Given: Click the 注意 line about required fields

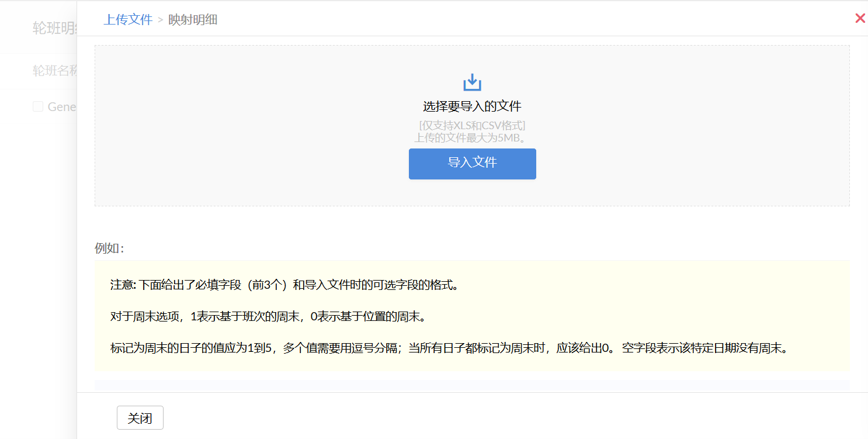Looking at the screenshot, I should (284, 285).
